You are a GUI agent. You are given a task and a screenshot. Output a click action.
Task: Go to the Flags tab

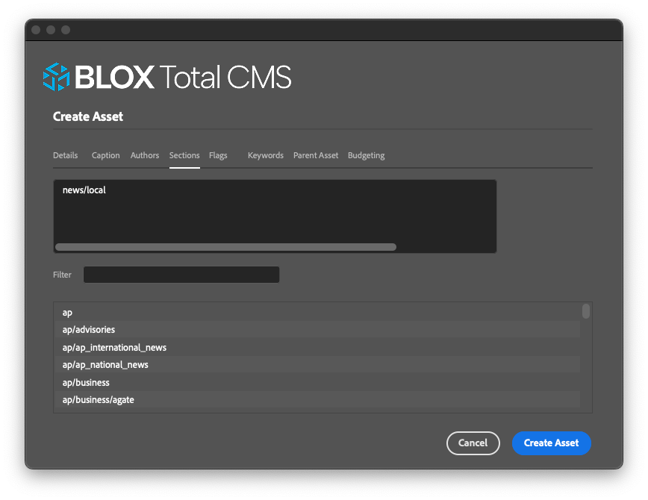[218, 156]
